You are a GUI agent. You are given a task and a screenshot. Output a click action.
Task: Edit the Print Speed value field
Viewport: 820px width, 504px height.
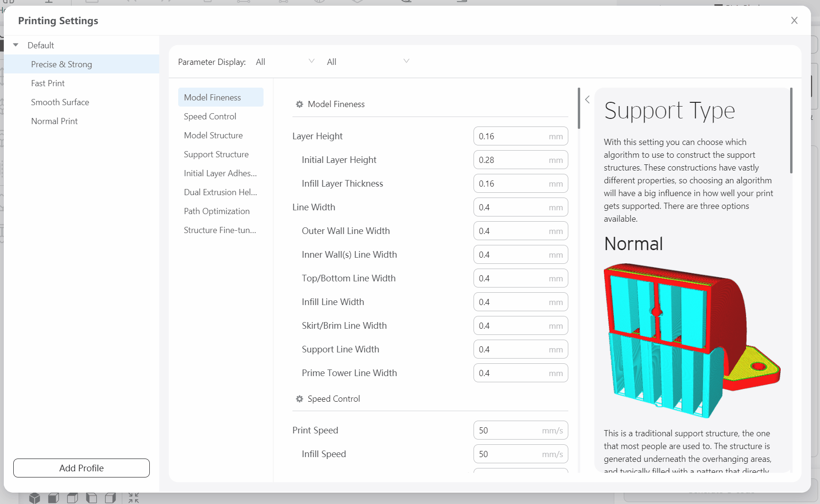pyautogui.click(x=521, y=430)
